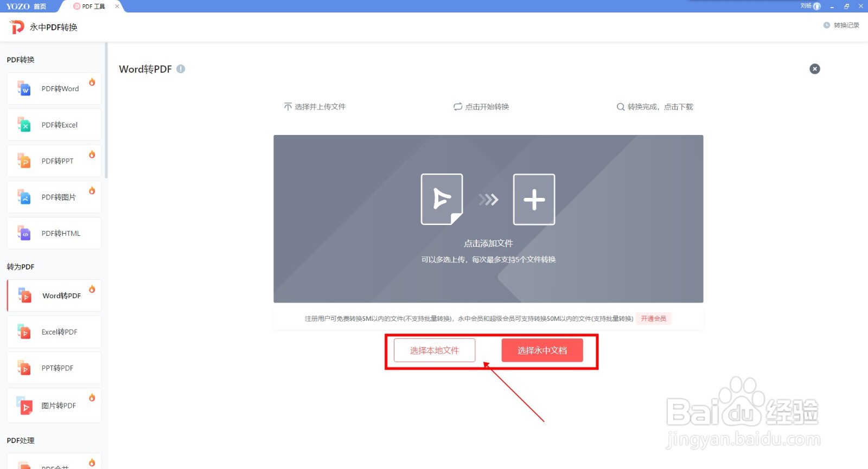
Task: Click the info icon beside Word转PDF title
Action: click(181, 69)
